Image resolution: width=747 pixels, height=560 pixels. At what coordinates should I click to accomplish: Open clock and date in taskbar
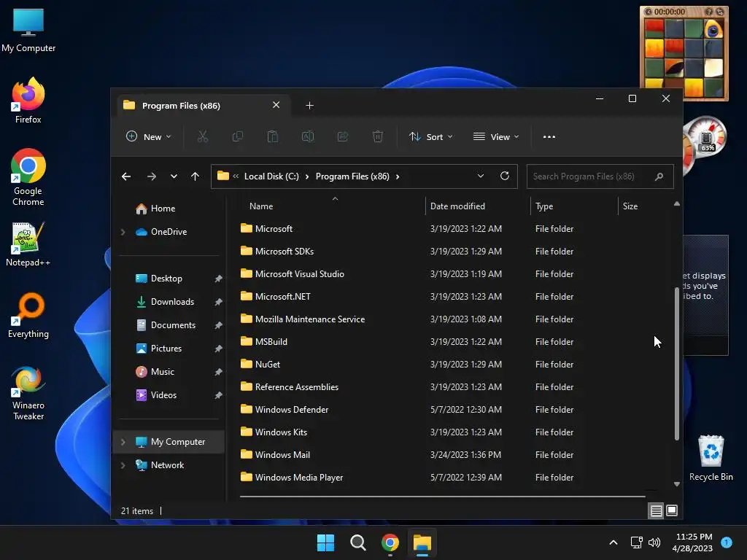coord(693,542)
